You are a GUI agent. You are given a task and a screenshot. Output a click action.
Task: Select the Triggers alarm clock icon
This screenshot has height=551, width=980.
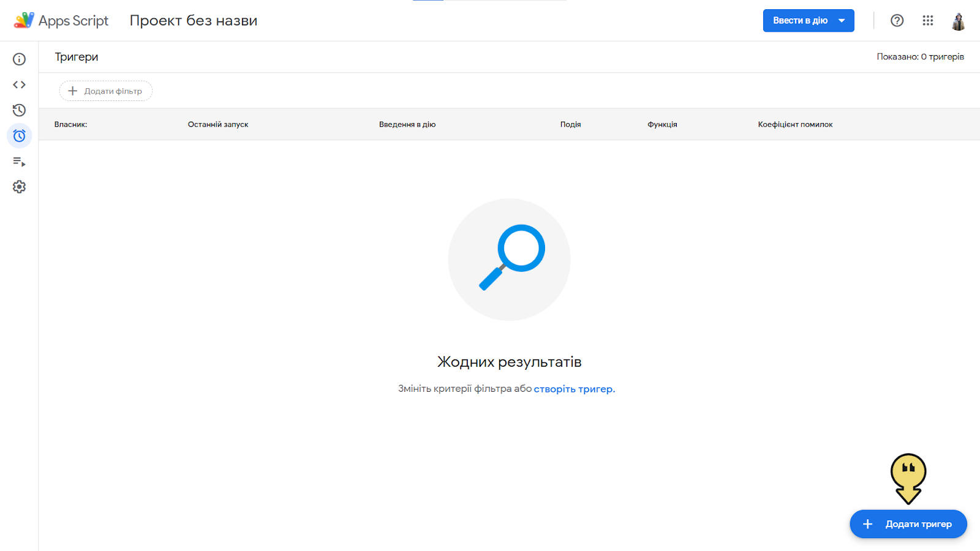pyautogui.click(x=19, y=136)
